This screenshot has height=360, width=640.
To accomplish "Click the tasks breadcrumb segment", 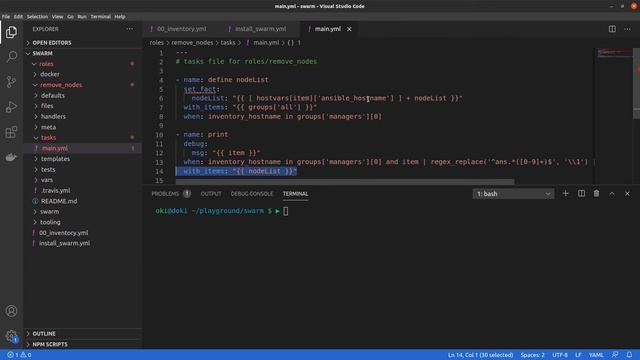I will (228, 42).
